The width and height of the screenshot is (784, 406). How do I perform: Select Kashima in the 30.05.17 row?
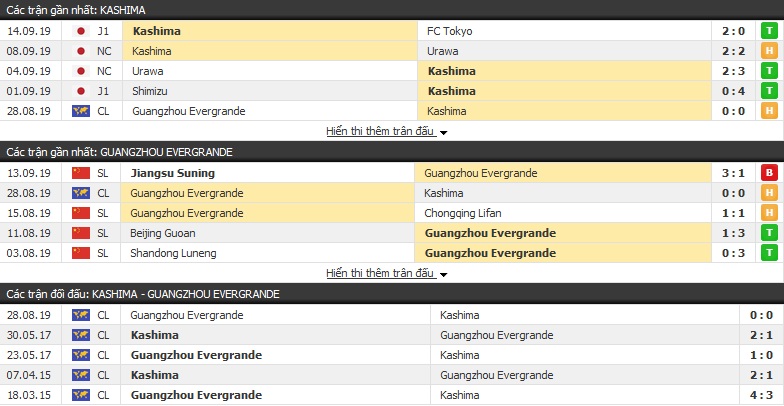154,335
